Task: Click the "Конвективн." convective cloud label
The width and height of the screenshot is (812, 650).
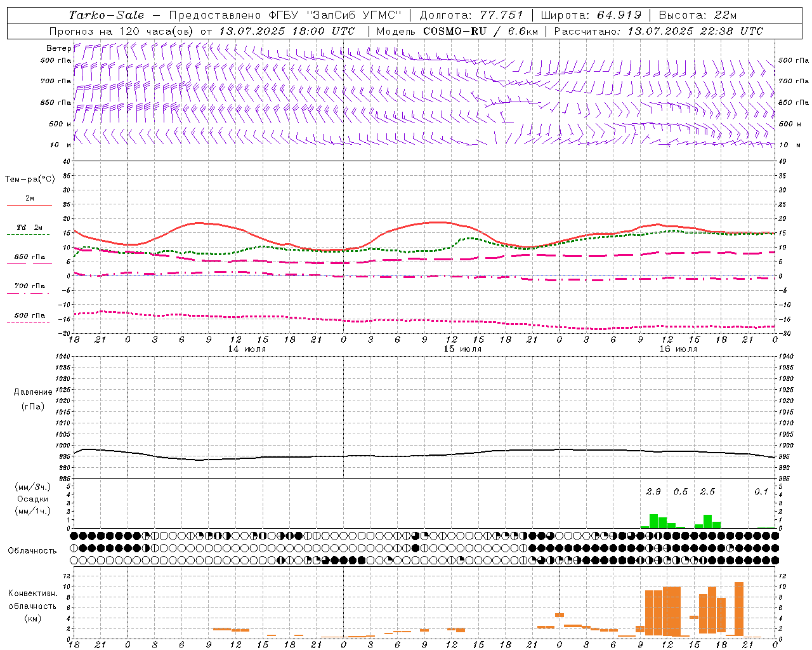Action: [x=33, y=594]
